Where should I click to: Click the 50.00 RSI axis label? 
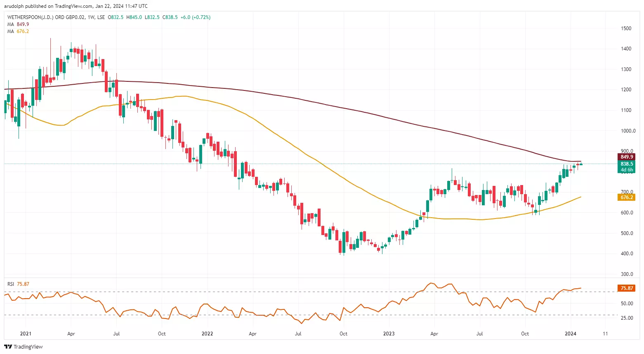pyautogui.click(x=627, y=304)
